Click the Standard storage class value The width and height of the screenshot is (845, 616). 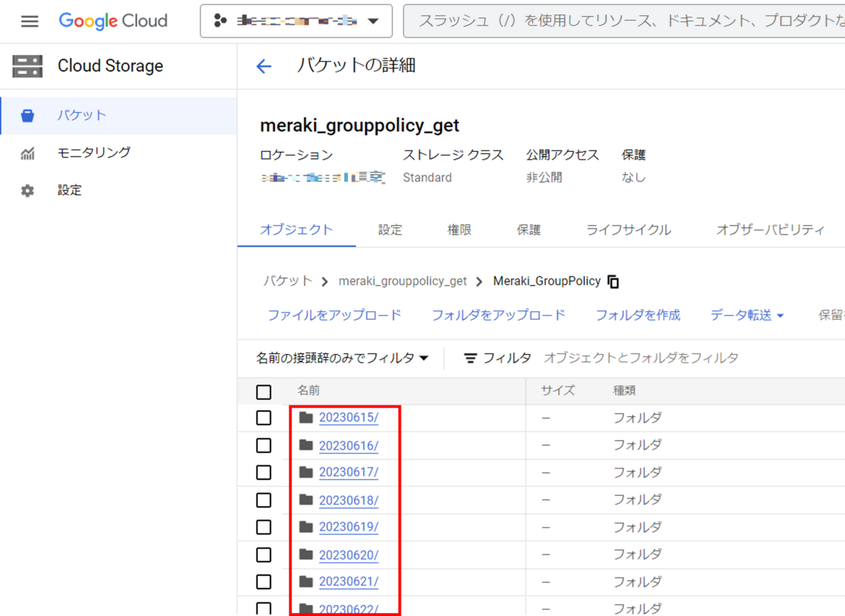pyautogui.click(x=427, y=177)
